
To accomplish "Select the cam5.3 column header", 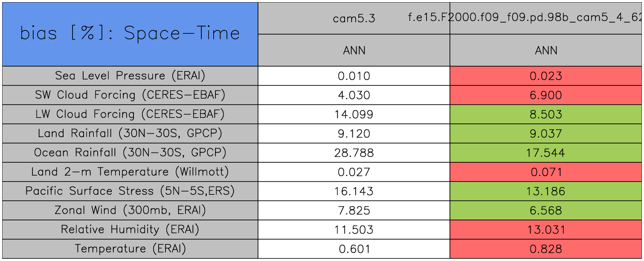I will click(x=354, y=18).
